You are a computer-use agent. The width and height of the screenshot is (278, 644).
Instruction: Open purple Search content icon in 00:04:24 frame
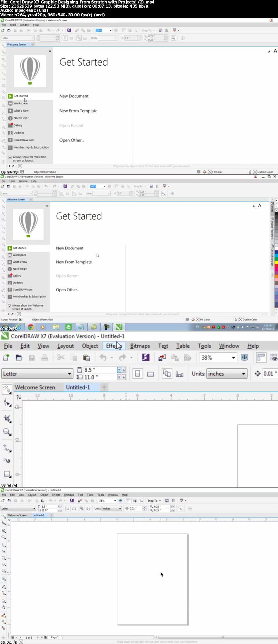[146, 357]
